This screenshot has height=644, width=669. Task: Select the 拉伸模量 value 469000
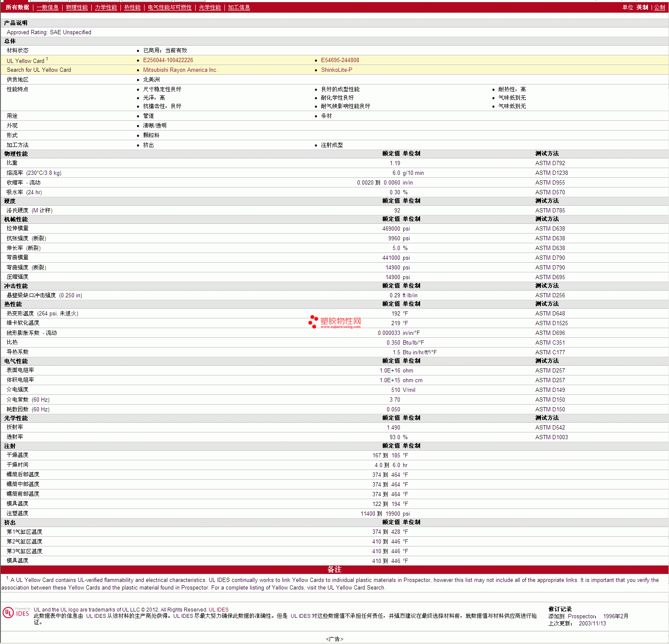coord(391,229)
